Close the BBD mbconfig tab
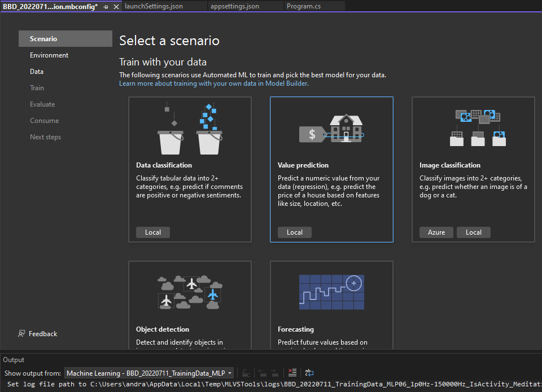Viewport: 542px width, 392px height. [x=116, y=7]
